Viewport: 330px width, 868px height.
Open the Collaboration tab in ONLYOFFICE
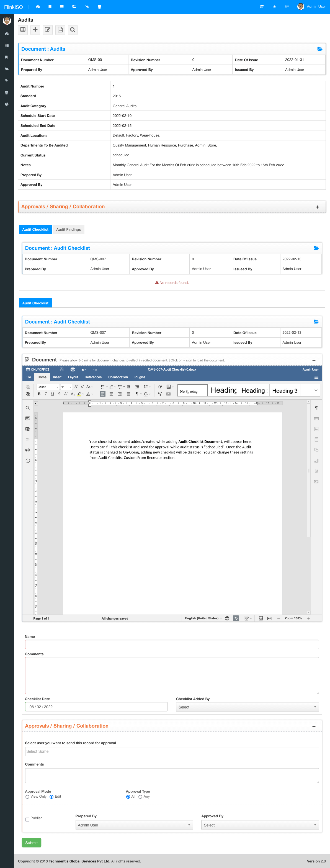pos(118,377)
